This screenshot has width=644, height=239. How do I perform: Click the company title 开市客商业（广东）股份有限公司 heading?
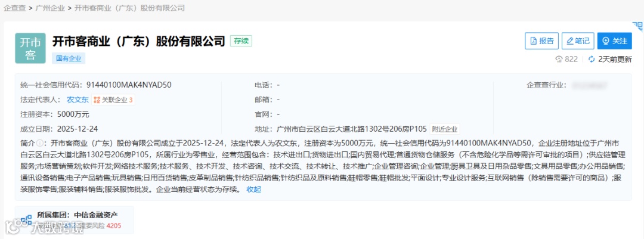click(139, 41)
